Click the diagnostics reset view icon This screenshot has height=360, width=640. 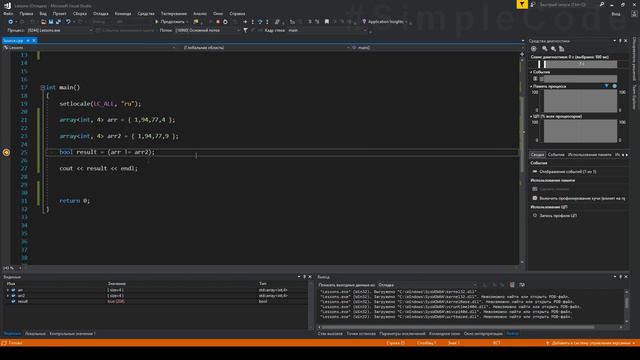pos(562,49)
